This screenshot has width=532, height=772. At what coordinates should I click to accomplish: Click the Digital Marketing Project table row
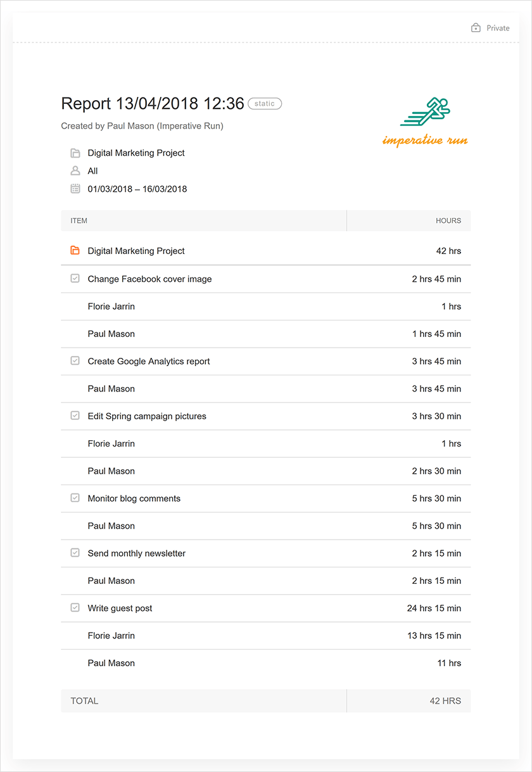(266, 251)
